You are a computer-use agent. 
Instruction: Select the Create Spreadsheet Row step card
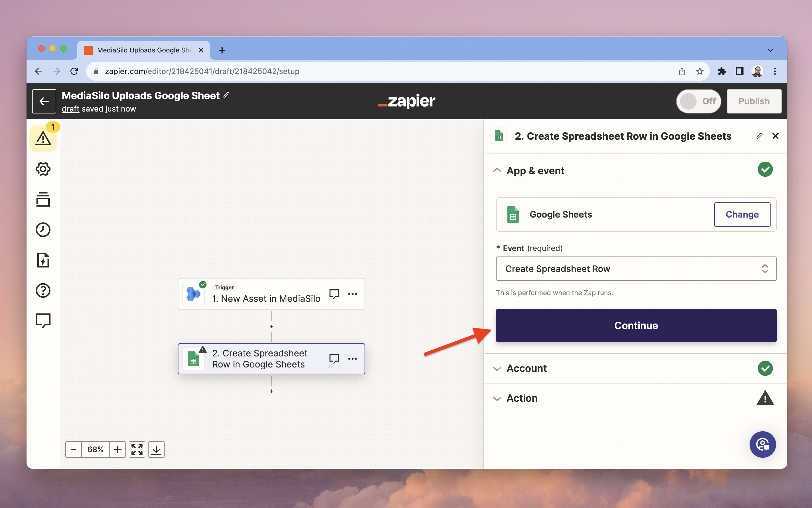click(271, 359)
